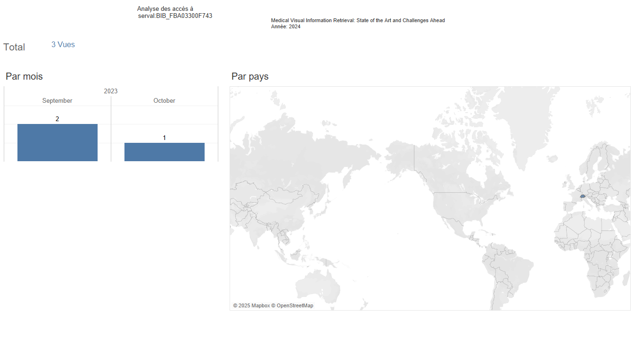Click the October bar in the chart

164,152
